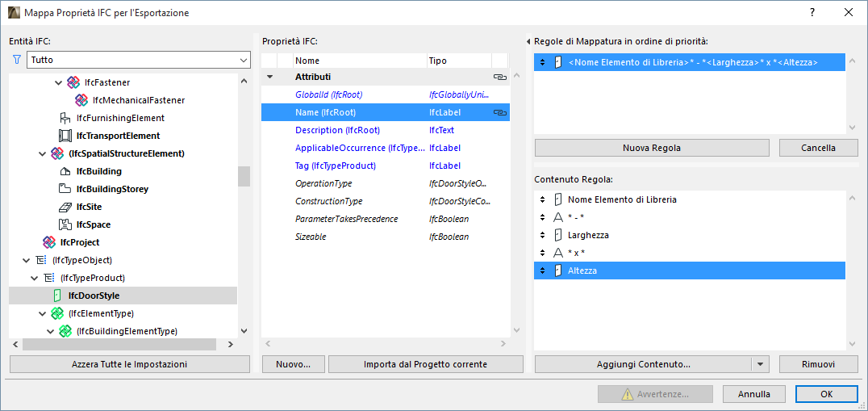
Task: Open the Tutto entity filter dropdown
Action: (x=244, y=61)
